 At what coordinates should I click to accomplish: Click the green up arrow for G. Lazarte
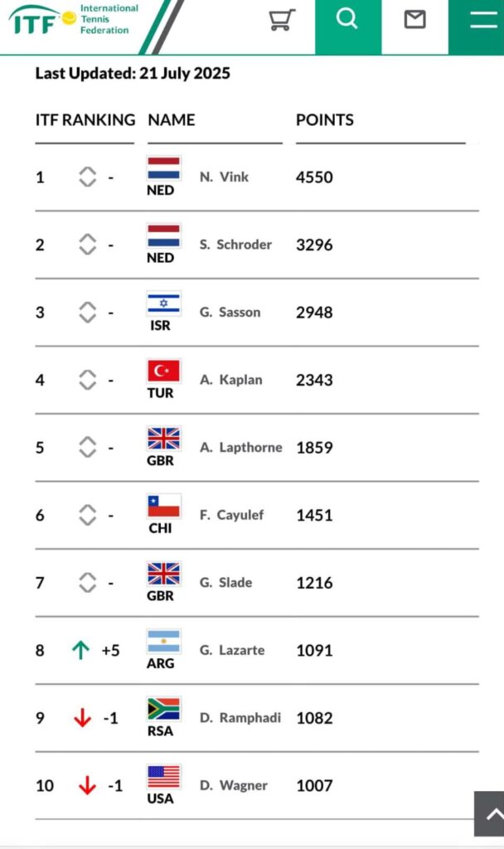[80, 650]
